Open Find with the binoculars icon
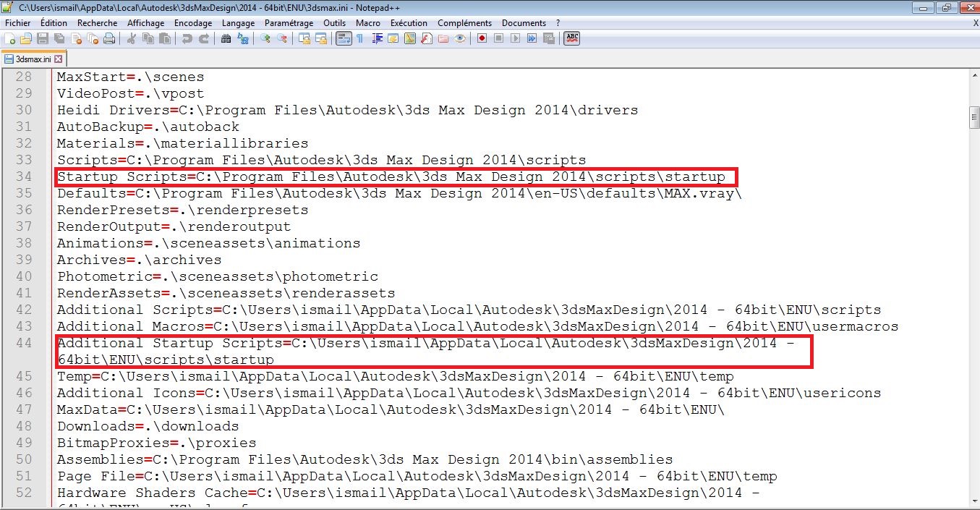The width and height of the screenshot is (980, 510). pyautogui.click(x=226, y=38)
